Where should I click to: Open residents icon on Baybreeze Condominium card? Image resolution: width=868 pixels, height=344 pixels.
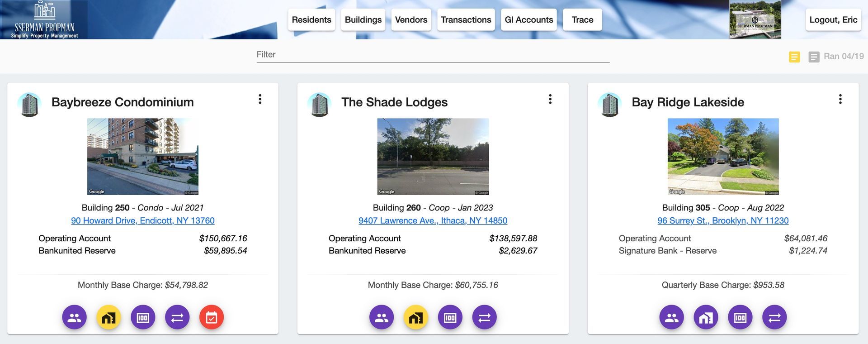[74, 317]
